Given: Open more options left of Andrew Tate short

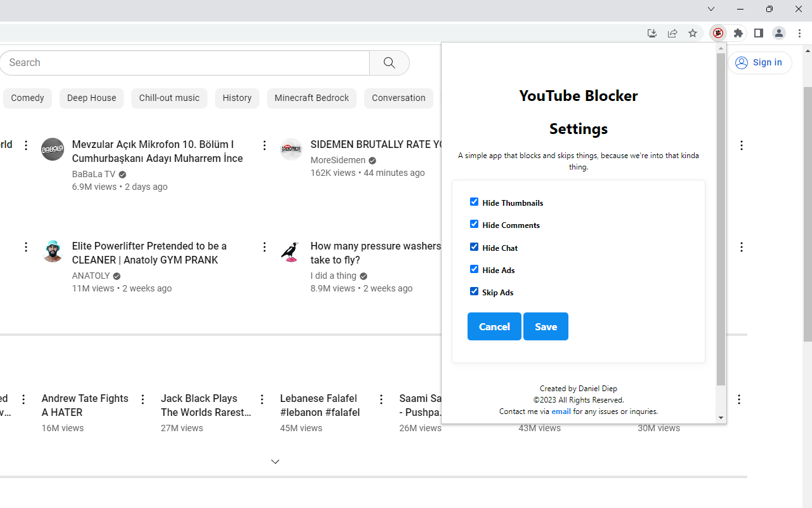Looking at the screenshot, I should point(23,399).
